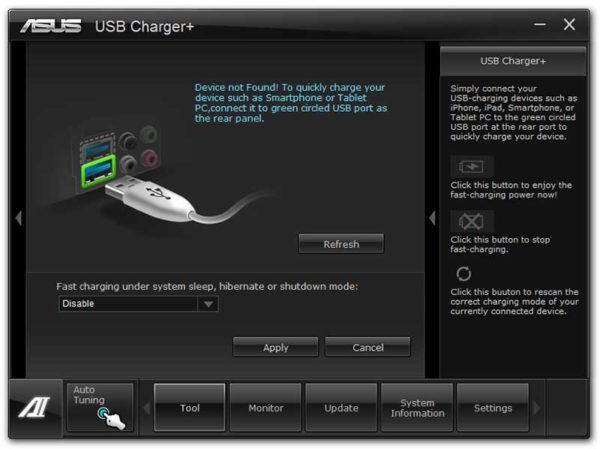Collapse the right help panel arrow
The width and height of the screenshot is (600, 449).
[432, 218]
